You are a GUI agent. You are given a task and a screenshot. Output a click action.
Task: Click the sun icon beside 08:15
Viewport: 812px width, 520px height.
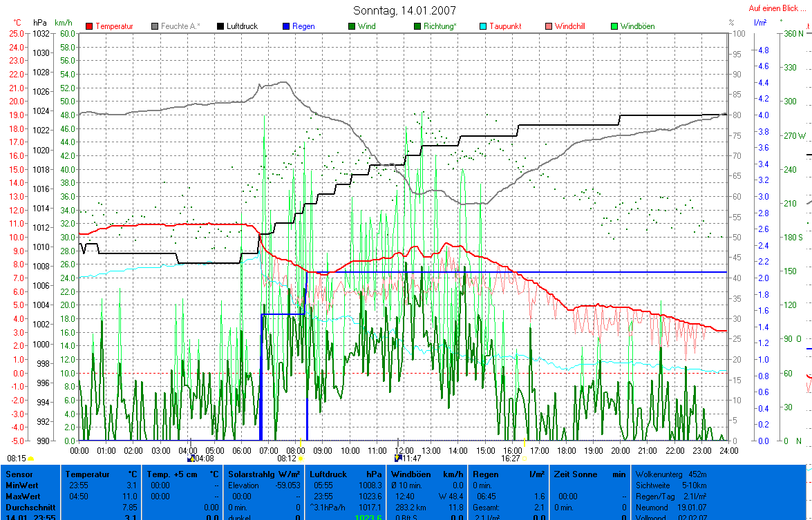click(31, 459)
